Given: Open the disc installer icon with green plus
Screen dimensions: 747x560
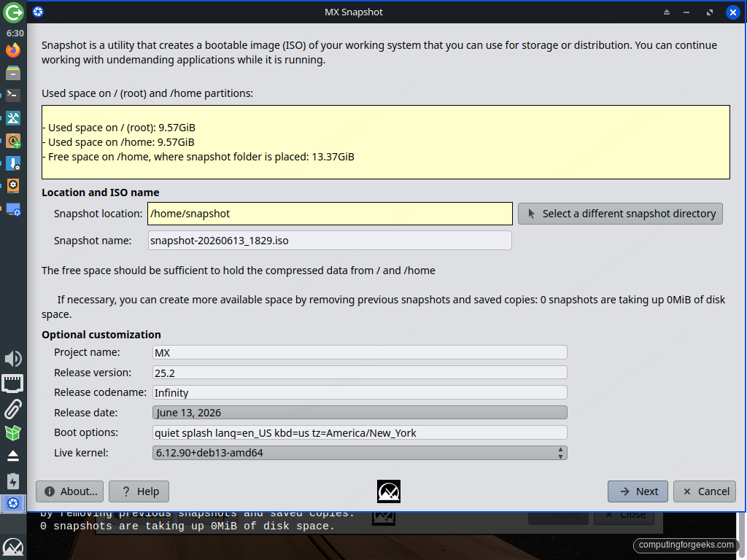Looking at the screenshot, I should (x=13, y=141).
